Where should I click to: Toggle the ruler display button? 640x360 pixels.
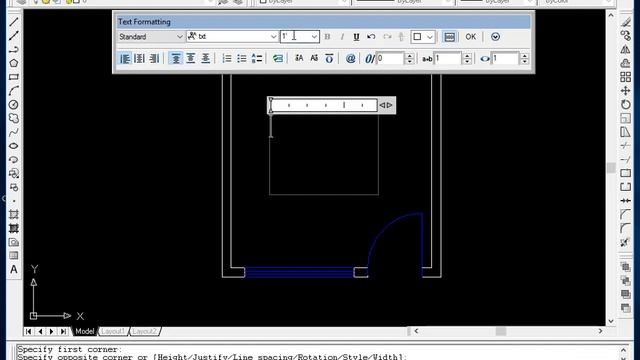coord(449,37)
